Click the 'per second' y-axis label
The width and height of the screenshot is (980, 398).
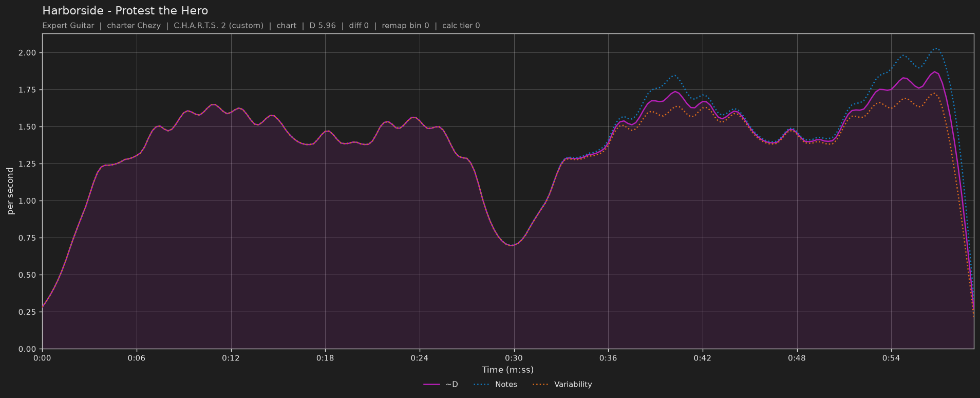point(10,191)
